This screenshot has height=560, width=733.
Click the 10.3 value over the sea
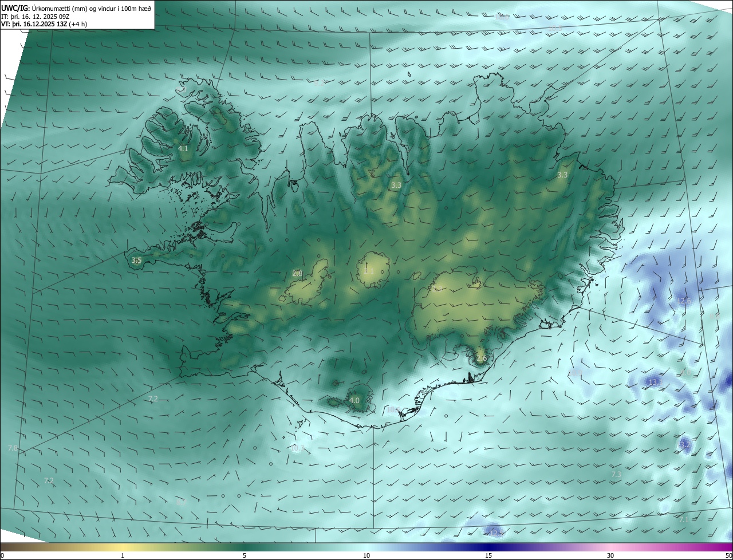pos(297,448)
